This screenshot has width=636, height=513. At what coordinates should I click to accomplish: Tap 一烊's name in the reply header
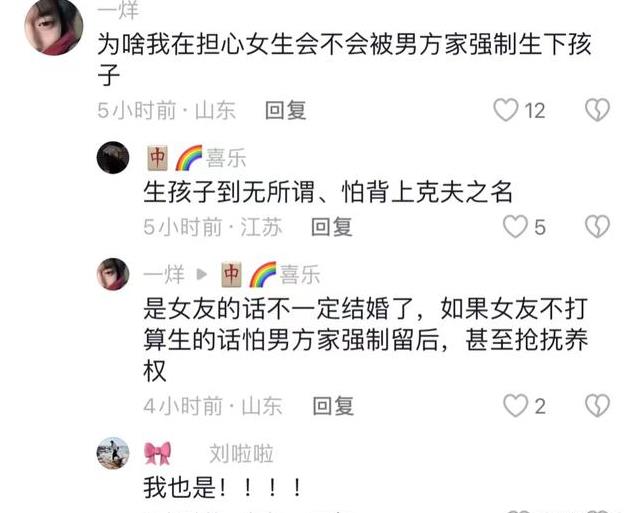click(x=164, y=275)
